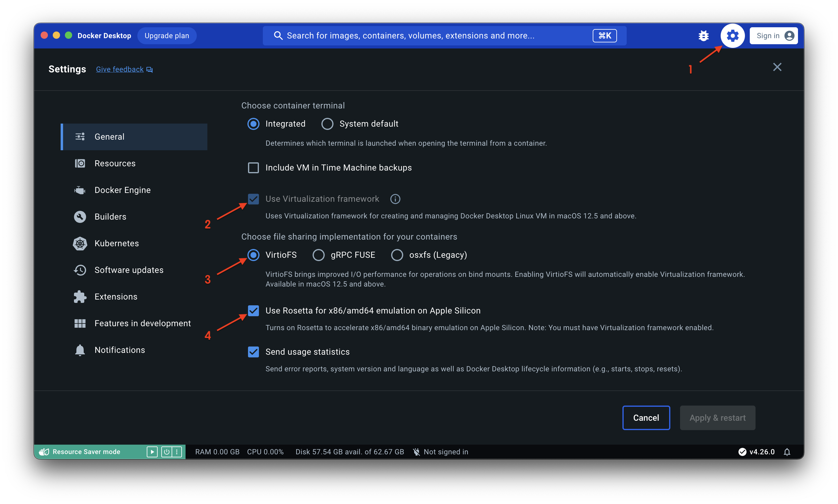Screen dimensions: 838x504
Task: Click the version checkmark icon
Action: click(x=742, y=452)
